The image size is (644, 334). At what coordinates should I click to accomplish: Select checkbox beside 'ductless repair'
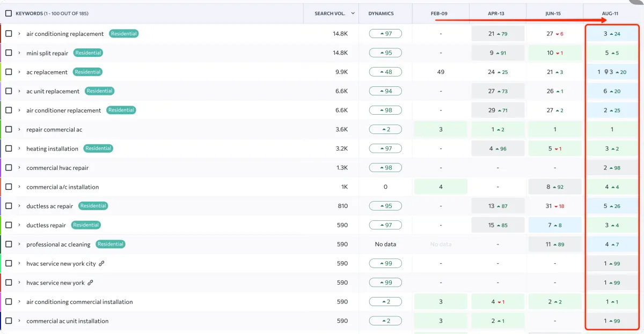click(9, 225)
